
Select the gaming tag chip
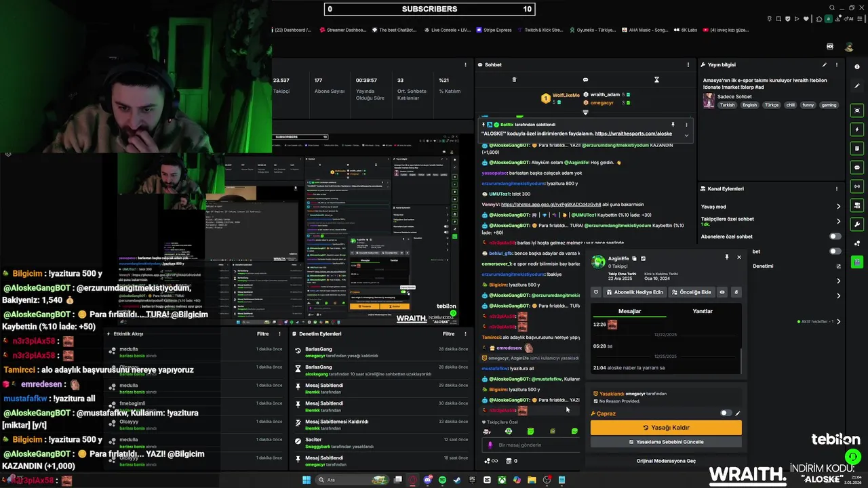click(x=829, y=105)
